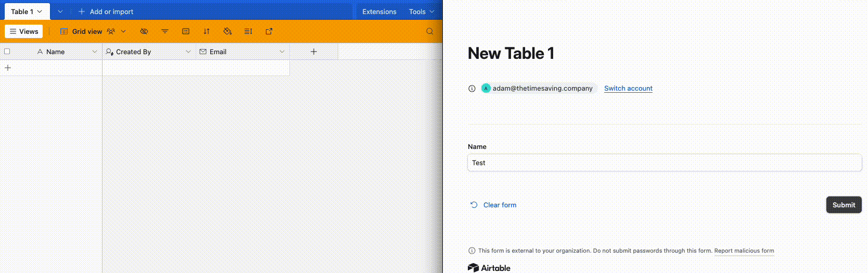Click into the Name input field

point(665,163)
